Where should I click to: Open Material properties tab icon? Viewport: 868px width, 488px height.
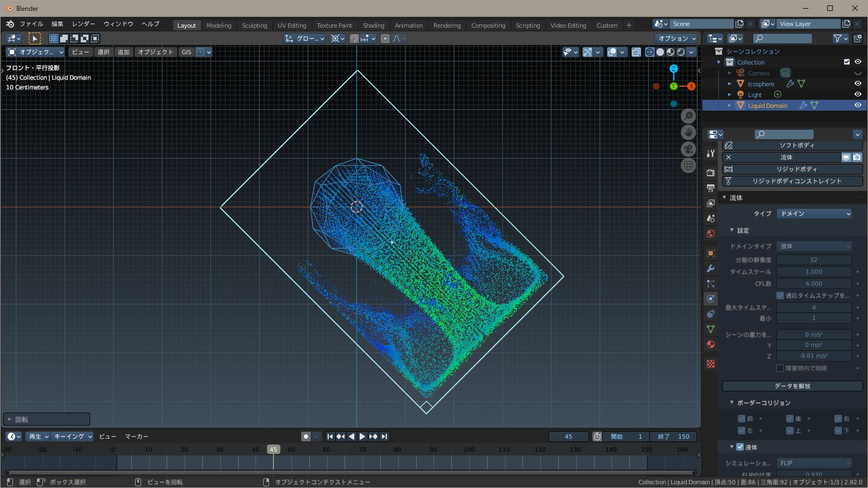click(x=711, y=344)
